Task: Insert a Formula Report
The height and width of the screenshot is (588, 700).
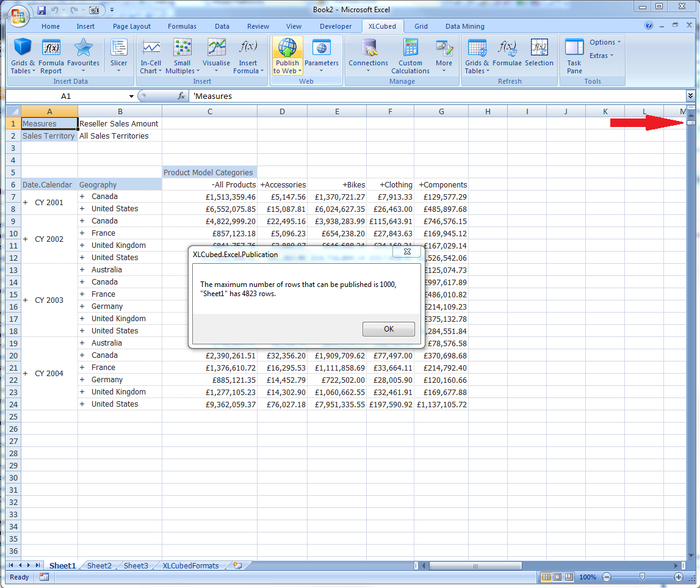Action: click(x=51, y=56)
